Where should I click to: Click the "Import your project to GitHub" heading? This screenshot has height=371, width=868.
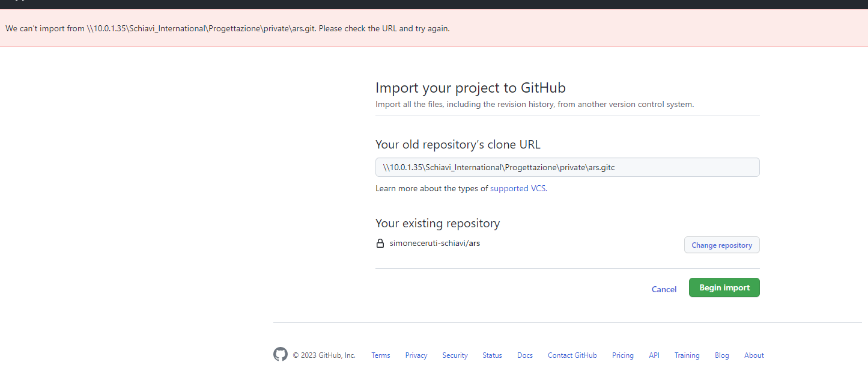point(470,88)
